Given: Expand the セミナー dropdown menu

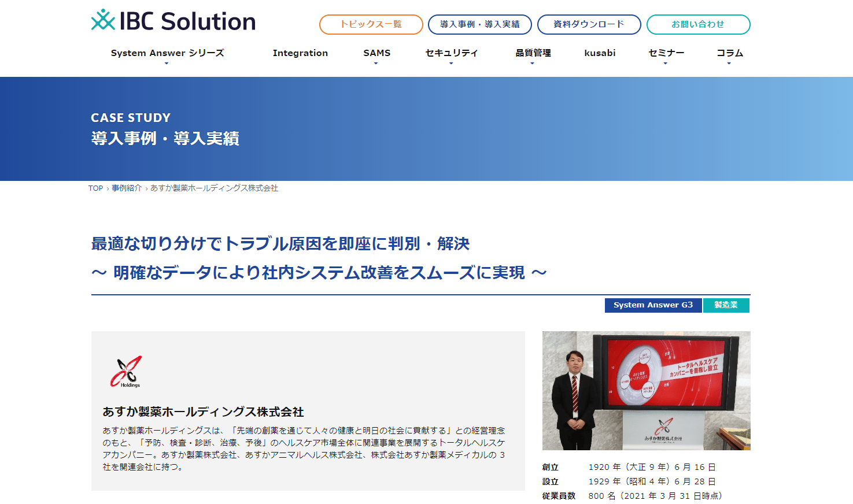Looking at the screenshot, I should click(x=666, y=53).
